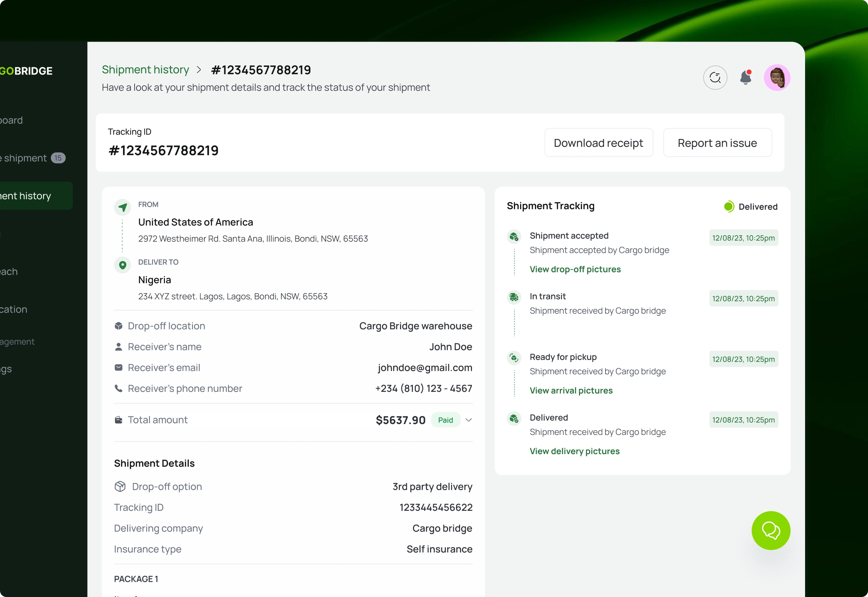The image size is (868, 597).
Task: Click the In transit truck icon
Action: pos(514,297)
